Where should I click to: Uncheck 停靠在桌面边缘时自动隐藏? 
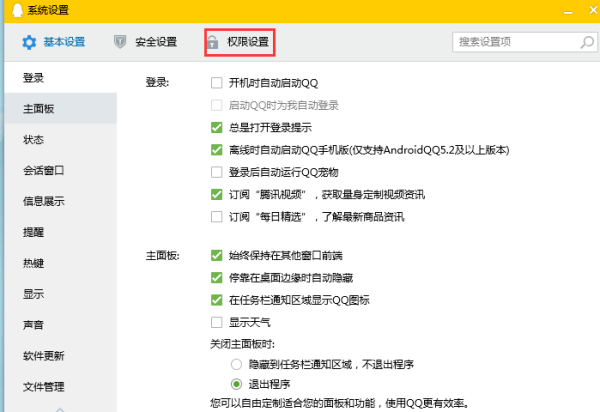click(x=217, y=277)
